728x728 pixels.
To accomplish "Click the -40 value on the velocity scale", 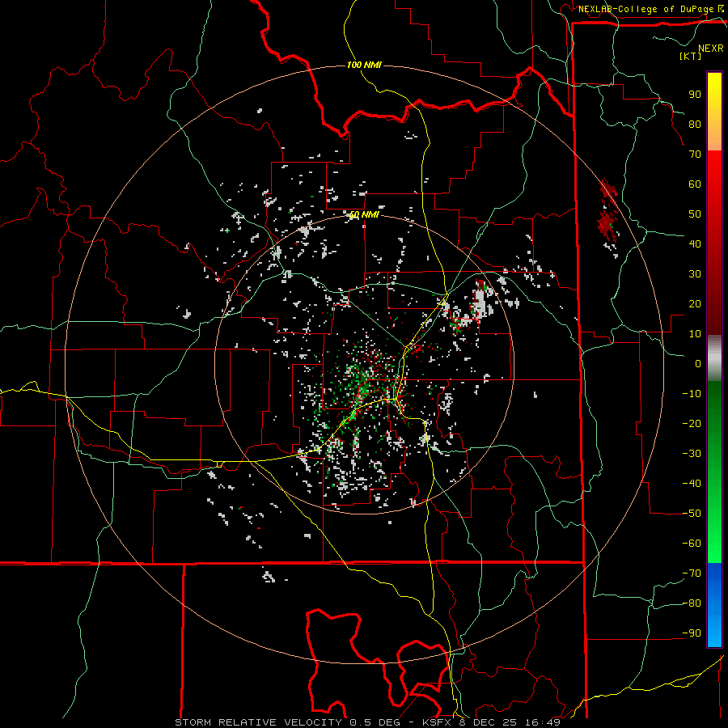I will (x=692, y=484).
